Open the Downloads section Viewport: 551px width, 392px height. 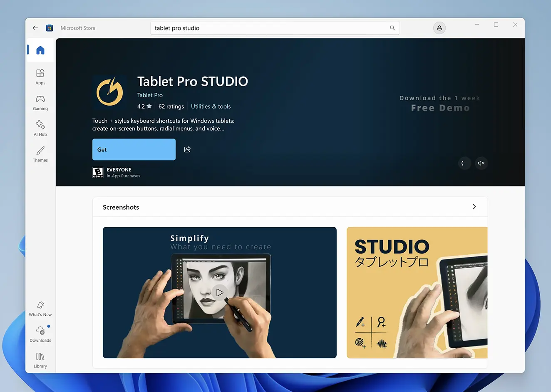pyautogui.click(x=40, y=335)
